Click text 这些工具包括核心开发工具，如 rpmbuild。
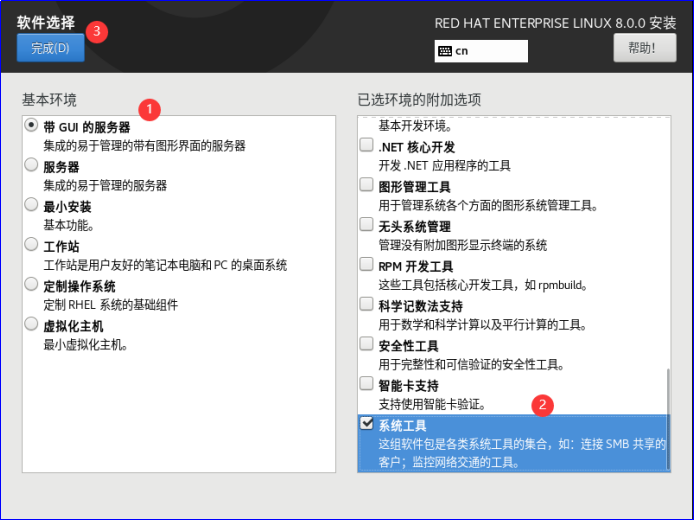The height and width of the screenshot is (520, 695). (483, 285)
